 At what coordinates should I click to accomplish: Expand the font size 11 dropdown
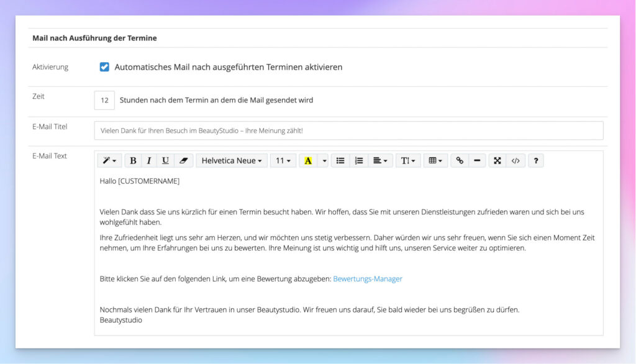pyautogui.click(x=283, y=160)
